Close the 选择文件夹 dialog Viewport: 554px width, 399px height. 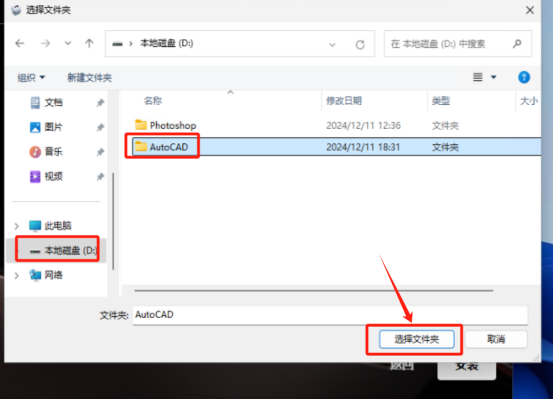tap(530, 10)
